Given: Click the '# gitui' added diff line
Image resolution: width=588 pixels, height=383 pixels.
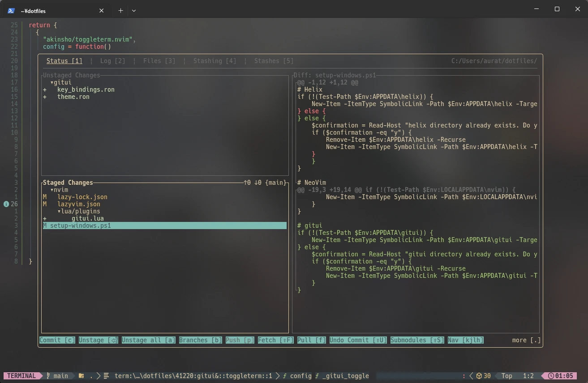Looking at the screenshot, I should pyautogui.click(x=310, y=226).
